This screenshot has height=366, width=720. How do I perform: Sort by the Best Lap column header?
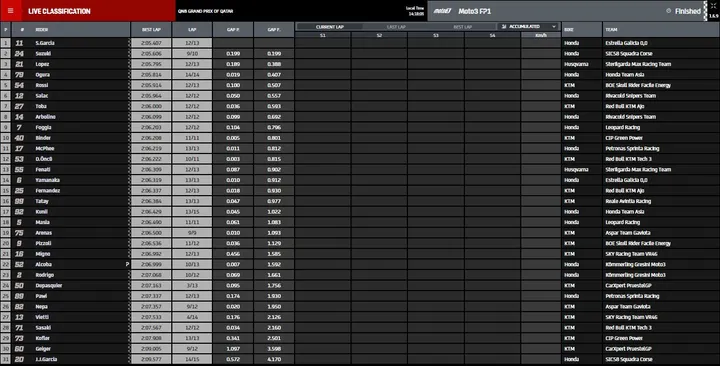click(151, 29)
